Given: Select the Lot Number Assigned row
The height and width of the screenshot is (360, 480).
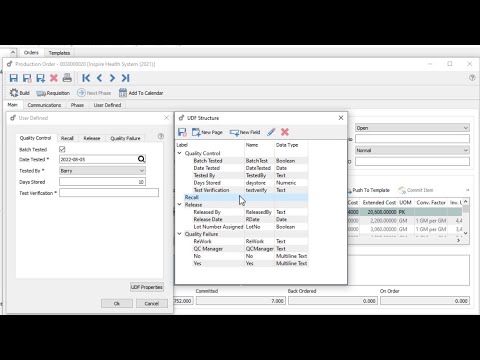Looking at the screenshot, I should coord(250,227).
